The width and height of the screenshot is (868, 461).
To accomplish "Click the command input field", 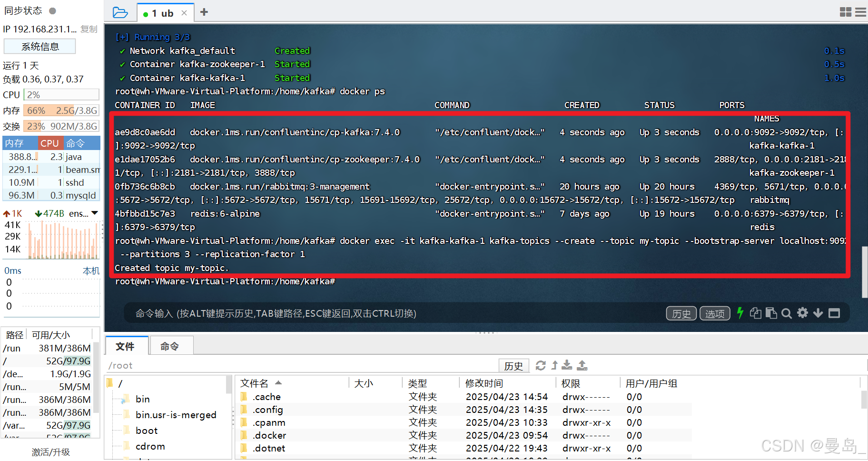I will tap(395, 313).
